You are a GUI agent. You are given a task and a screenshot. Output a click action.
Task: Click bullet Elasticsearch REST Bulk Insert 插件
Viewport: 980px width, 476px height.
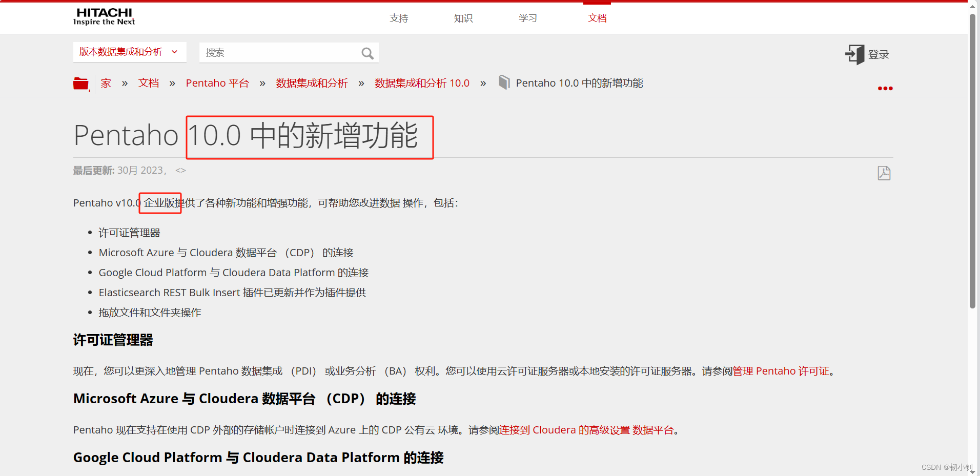click(232, 293)
